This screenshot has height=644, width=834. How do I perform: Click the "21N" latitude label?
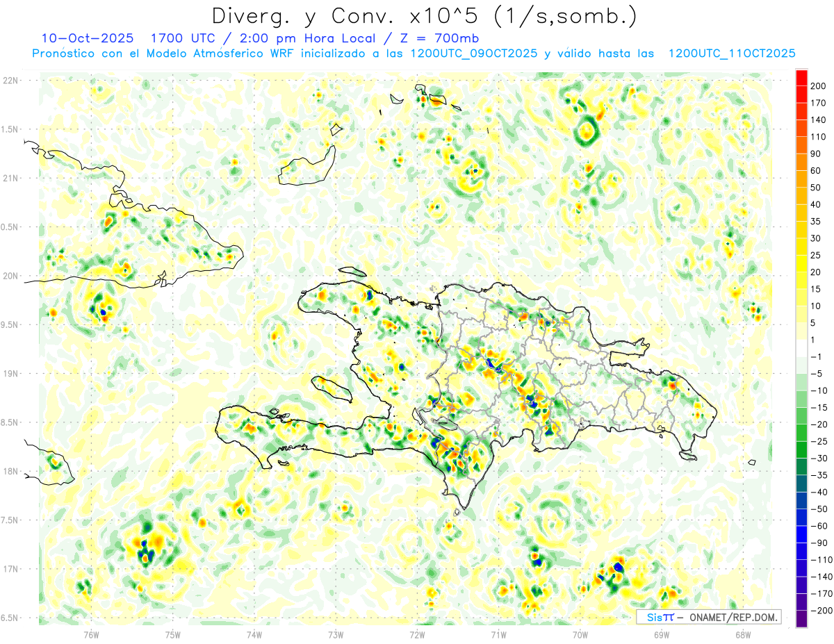pyautogui.click(x=10, y=178)
